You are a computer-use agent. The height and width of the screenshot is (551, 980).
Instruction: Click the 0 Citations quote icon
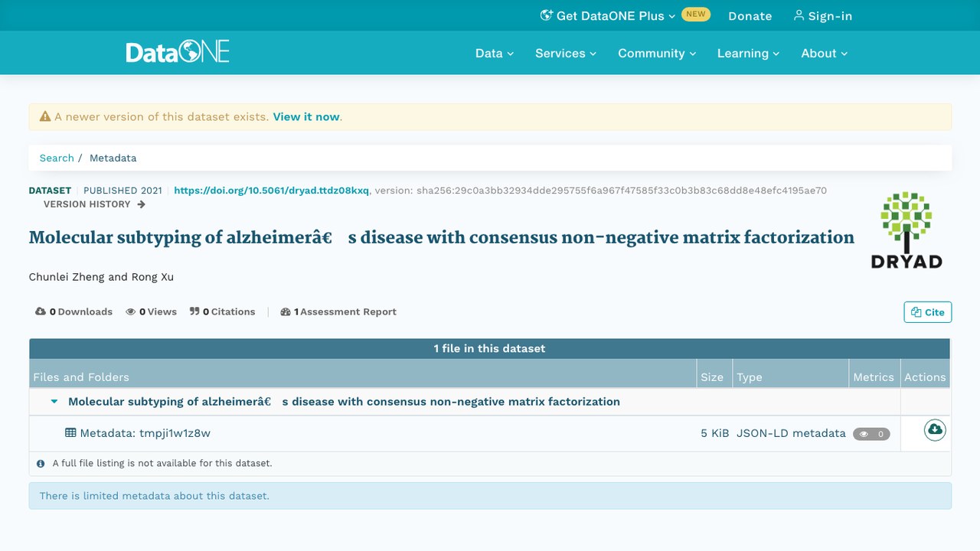[x=194, y=311]
